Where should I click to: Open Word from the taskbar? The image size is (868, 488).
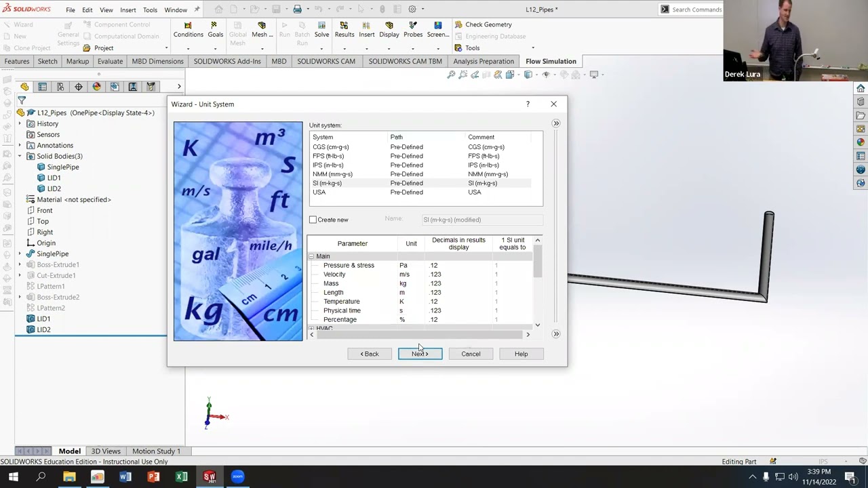coord(125,476)
